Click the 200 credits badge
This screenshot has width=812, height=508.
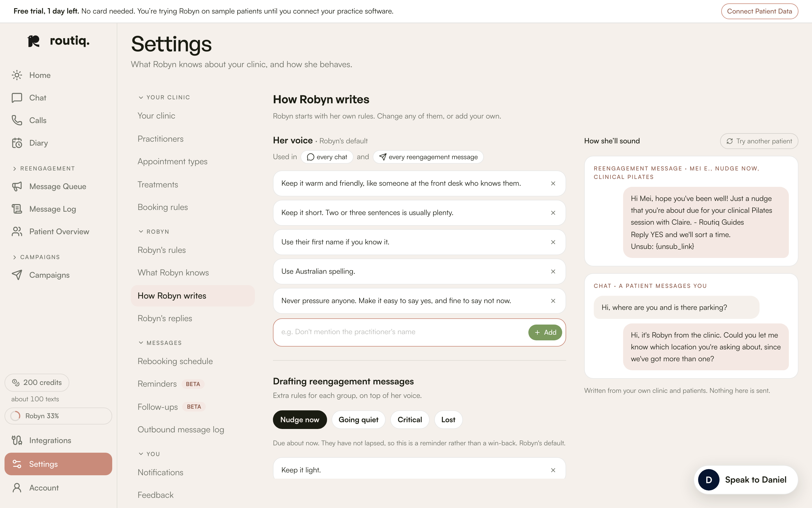[37, 382]
